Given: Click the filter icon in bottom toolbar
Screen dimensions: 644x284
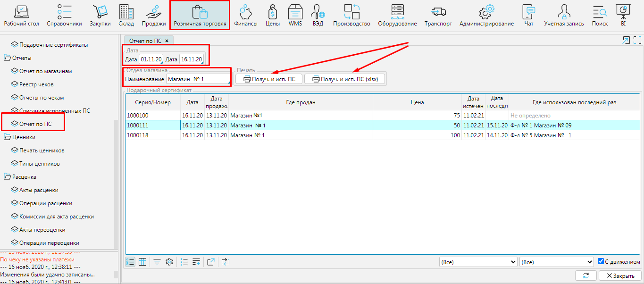Looking at the screenshot, I should [x=157, y=262].
